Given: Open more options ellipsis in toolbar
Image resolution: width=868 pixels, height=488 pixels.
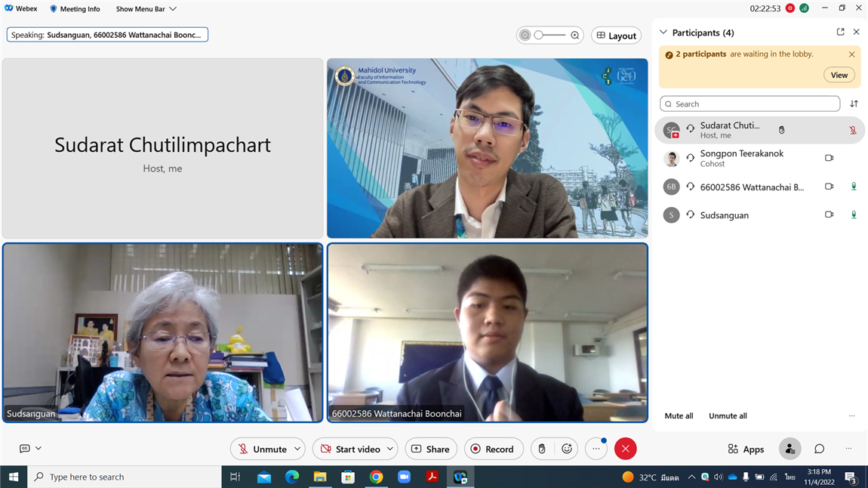Looking at the screenshot, I should (596, 449).
